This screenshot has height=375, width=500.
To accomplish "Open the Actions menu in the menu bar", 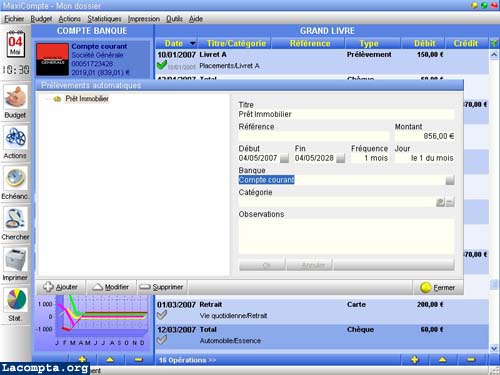I will point(70,19).
